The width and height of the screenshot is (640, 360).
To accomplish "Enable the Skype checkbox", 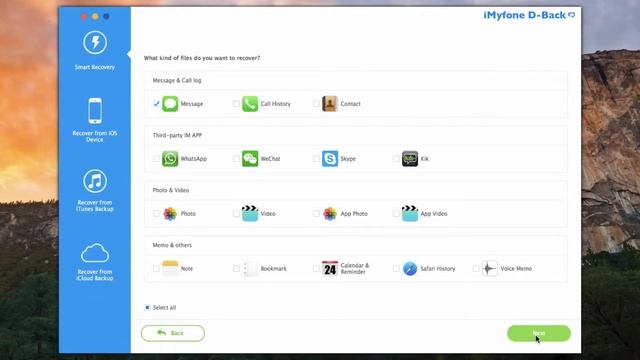I will point(316,159).
